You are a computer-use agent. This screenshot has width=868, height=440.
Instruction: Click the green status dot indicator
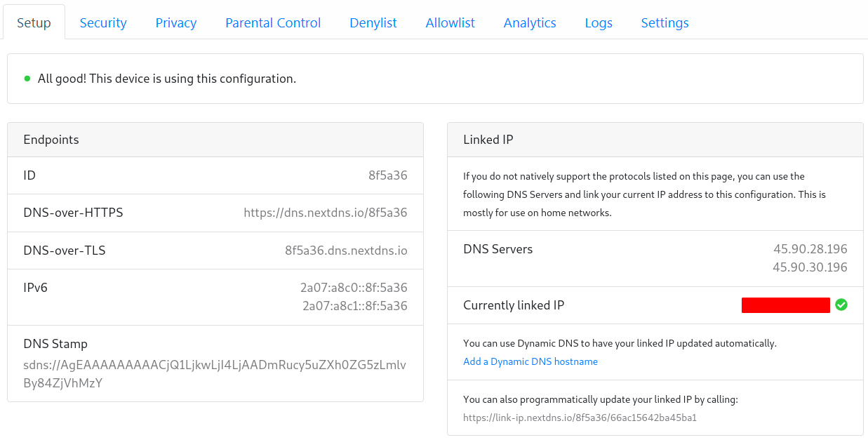pos(27,79)
